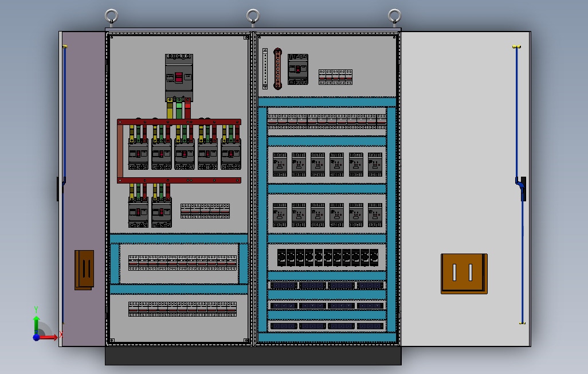This screenshot has width=588, height=374.
Task: Select the white neutral terminal strip beside copper bar
Action: point(265,69)
